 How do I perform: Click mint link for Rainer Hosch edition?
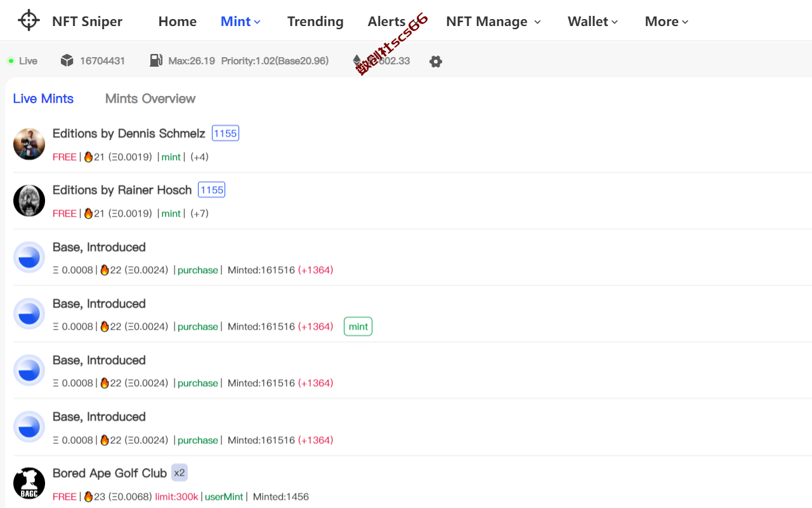pos(171,213)
